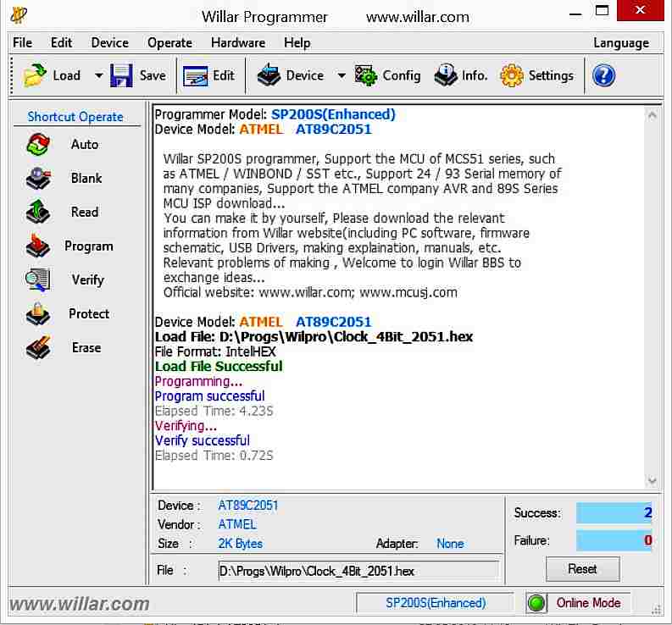This screenshot has width=672, height=625.
Task: Click the Save floppy disk icon
Action: (x=121, y=75)
